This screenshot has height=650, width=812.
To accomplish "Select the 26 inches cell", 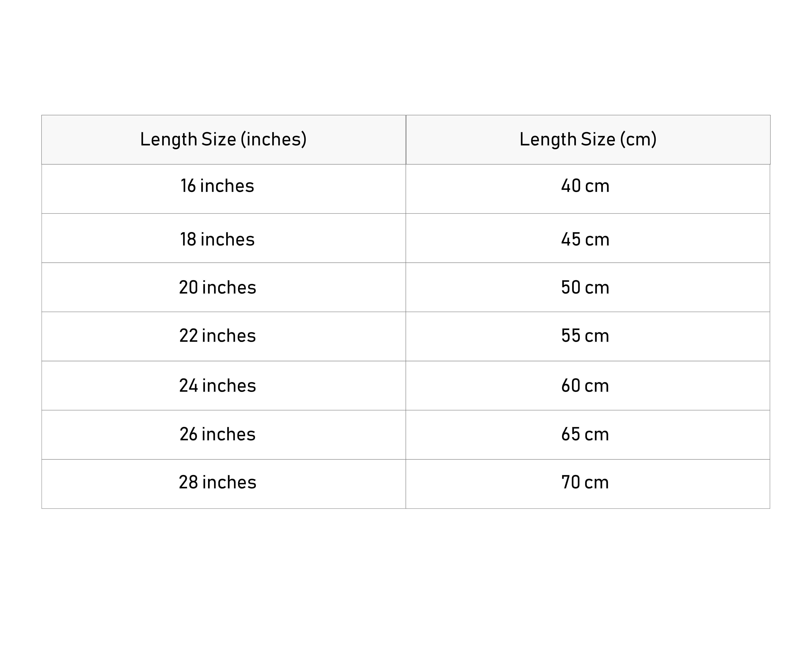I will pos(224,435).
